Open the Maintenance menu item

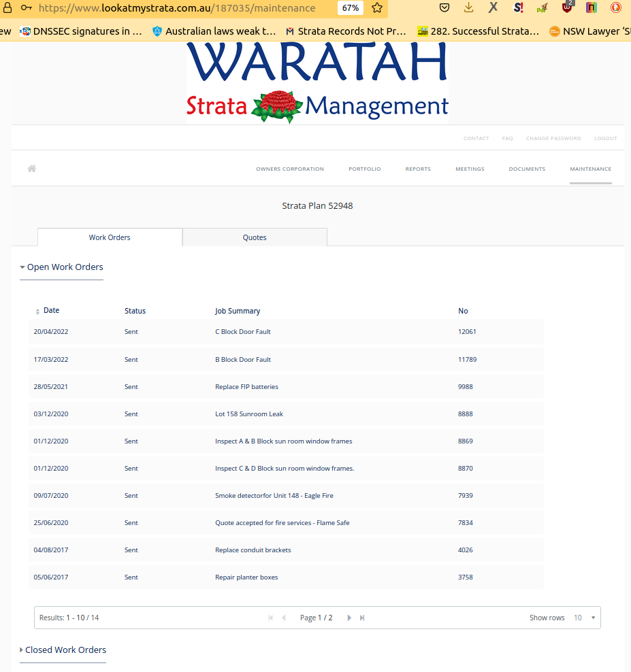pos(591,169)
